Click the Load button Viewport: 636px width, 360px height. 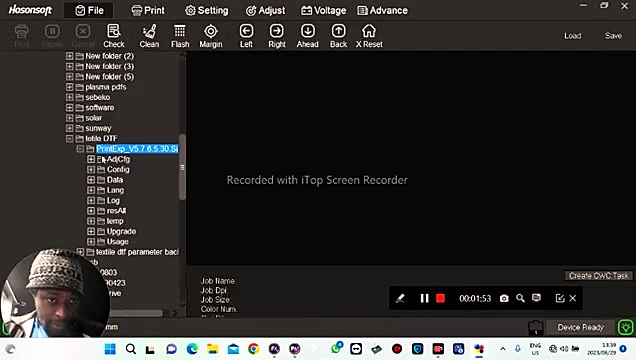[572, 36]
